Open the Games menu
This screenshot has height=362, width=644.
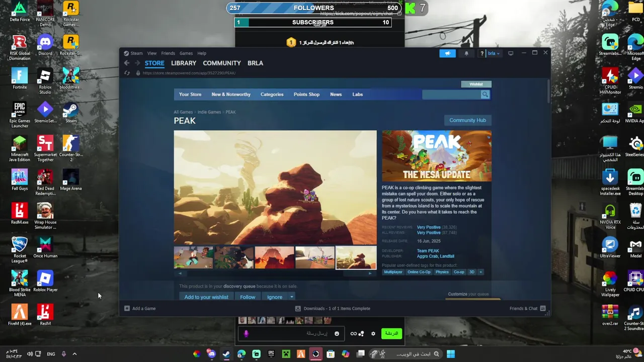point(186,53)
